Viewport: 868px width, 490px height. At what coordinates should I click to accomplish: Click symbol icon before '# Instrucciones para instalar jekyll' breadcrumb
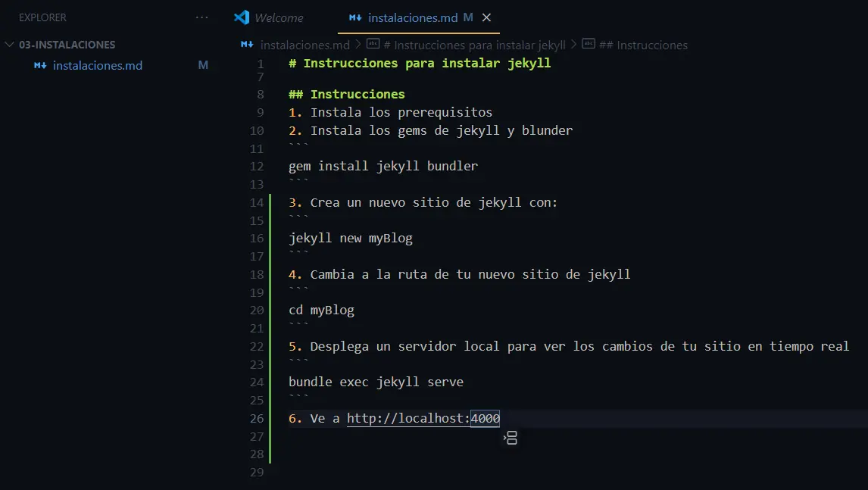click(373, 44)
